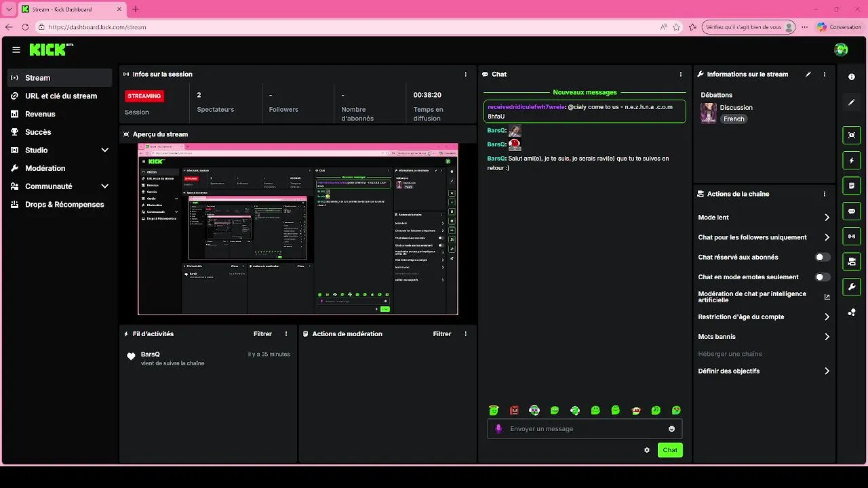Open the emoji picker in chat input
Screen dimensions: 868x488
click(x=672, y=429)
